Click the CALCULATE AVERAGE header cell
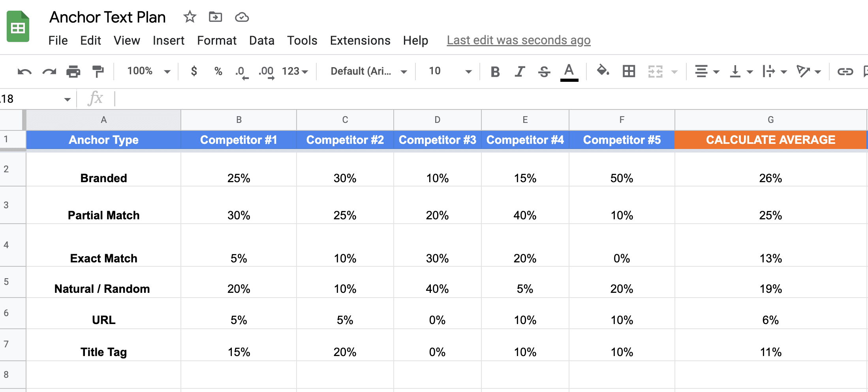Viewport: 868px width, 392px height. (x=770, y=140)
